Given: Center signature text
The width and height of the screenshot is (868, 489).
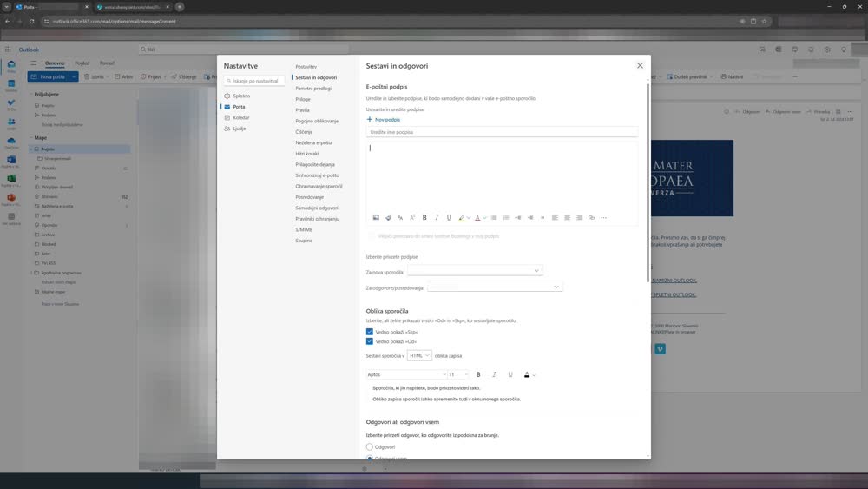Looking at the screenshot, I should [567, 218].
